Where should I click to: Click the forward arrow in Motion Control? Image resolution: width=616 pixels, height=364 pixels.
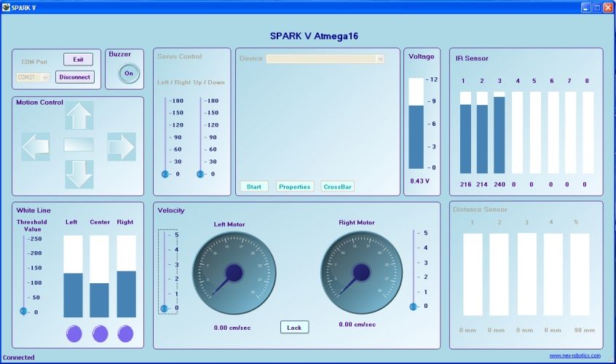[79, 116]
